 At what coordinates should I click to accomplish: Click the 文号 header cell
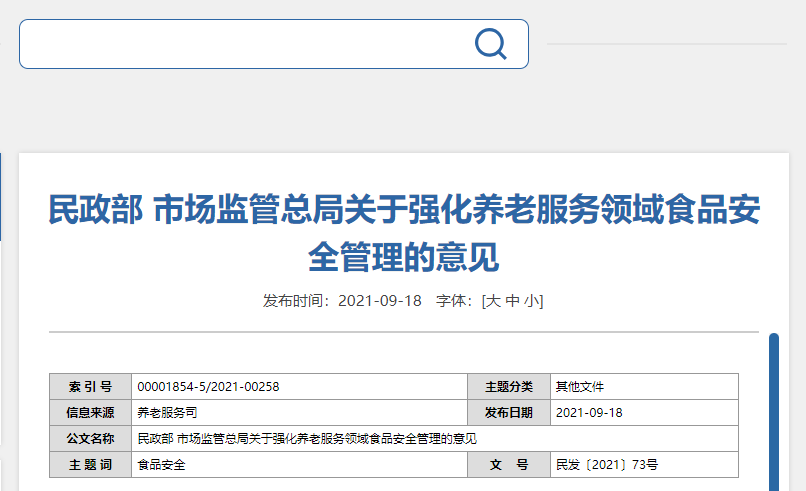tap(509, 465)
